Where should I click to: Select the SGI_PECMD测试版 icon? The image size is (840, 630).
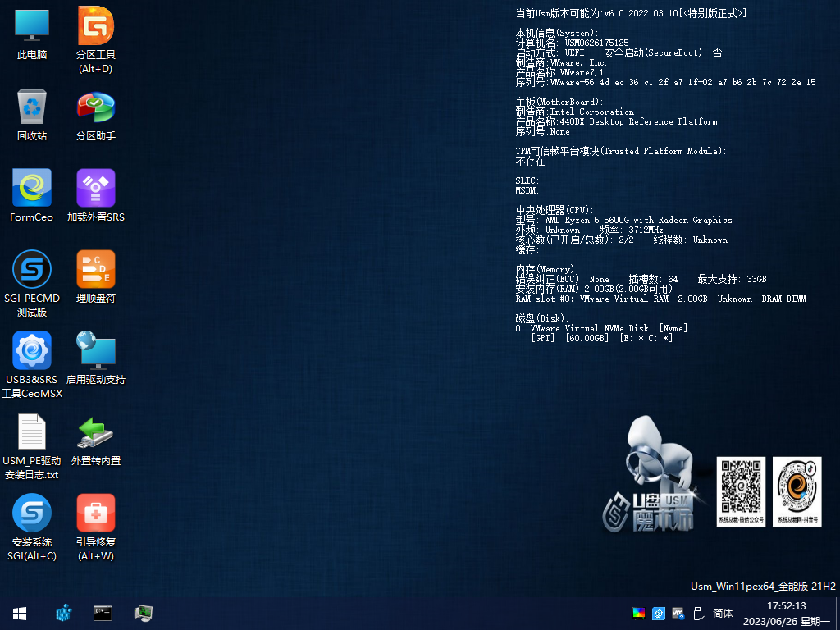32,284
